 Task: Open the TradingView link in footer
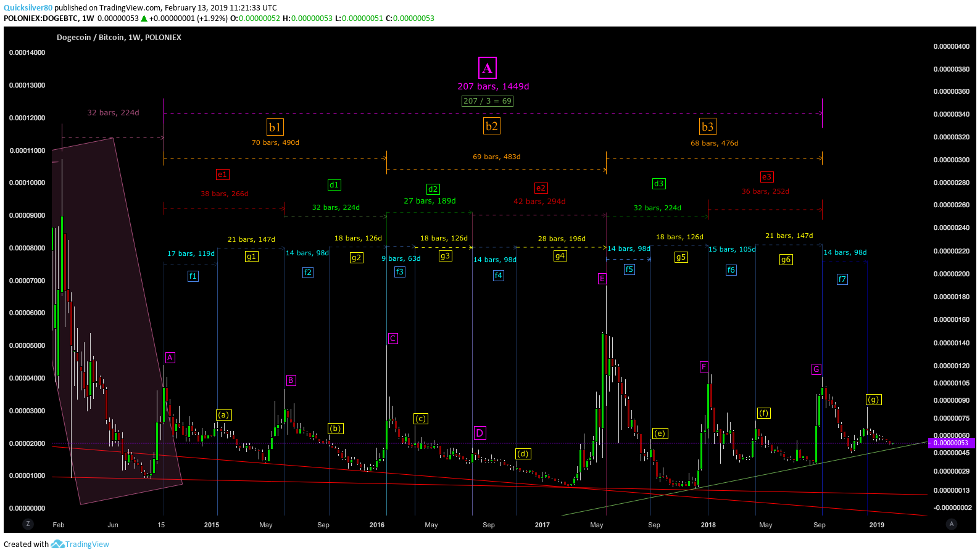tap(87, 545)
